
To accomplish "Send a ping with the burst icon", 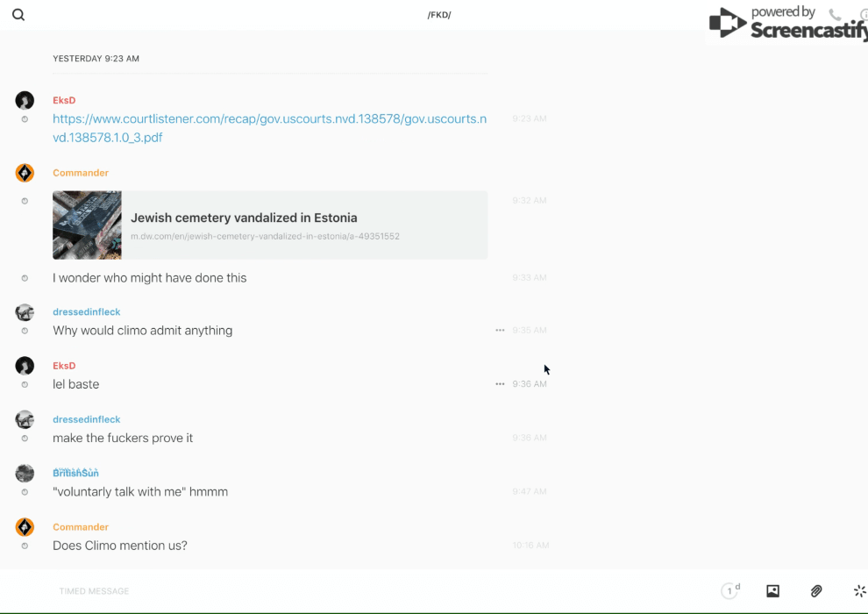I will click(x=859, y=591).
